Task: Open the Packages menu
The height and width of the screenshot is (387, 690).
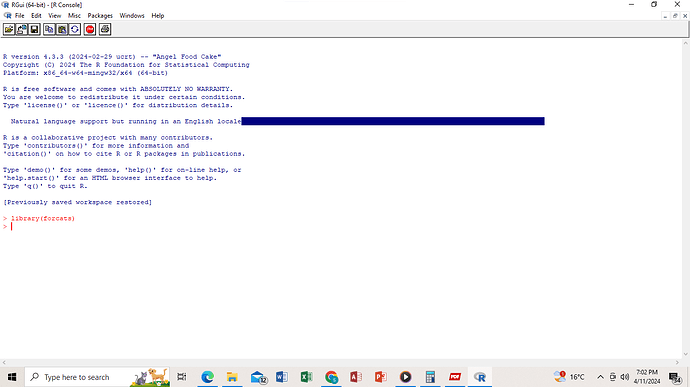Action: point(100,15)
